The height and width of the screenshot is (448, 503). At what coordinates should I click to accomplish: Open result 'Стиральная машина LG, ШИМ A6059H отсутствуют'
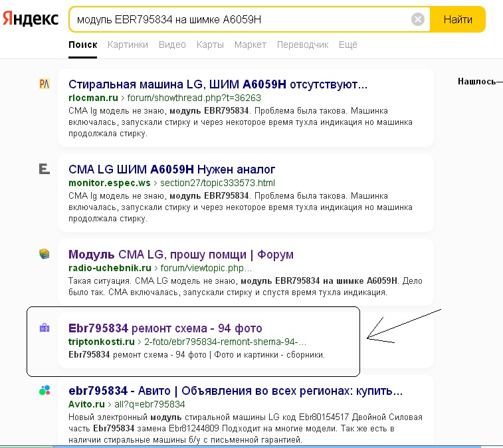(x=218, y=84)
